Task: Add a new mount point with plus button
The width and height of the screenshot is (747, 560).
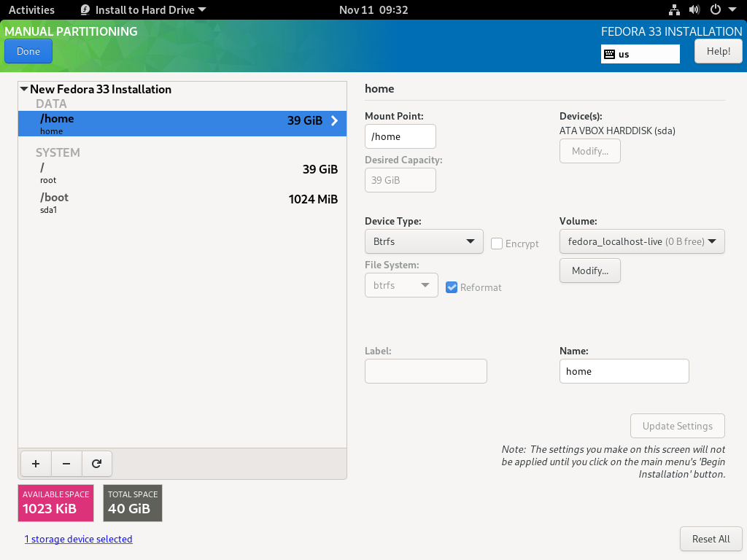Action: coord(36,464)
